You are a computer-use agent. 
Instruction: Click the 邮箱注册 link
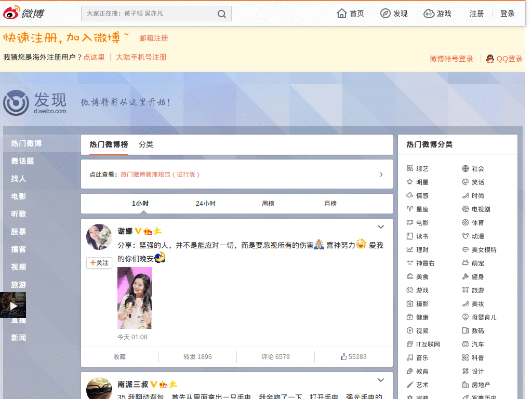154,38
